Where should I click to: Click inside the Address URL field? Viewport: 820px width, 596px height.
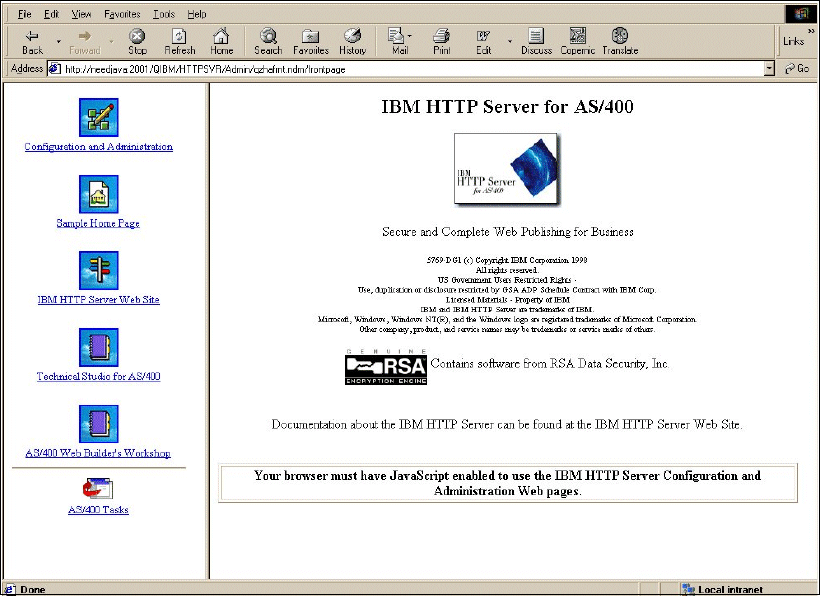[x=400, y=69]
